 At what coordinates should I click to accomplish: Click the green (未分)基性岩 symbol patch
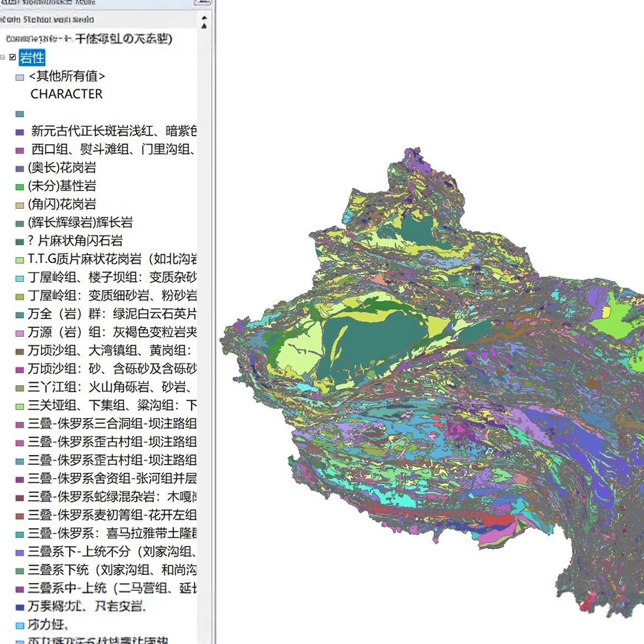click(19, 187)
